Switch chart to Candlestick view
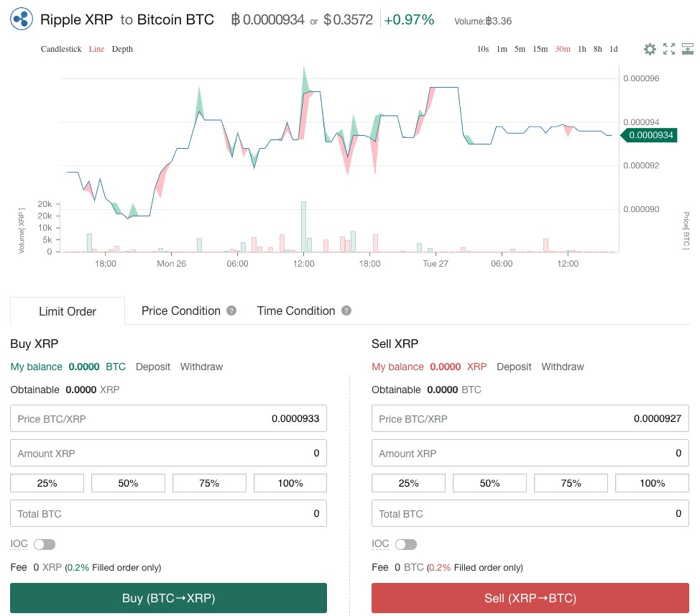Image resolution: width=700 pixels, height=616 pixels. 61,49
